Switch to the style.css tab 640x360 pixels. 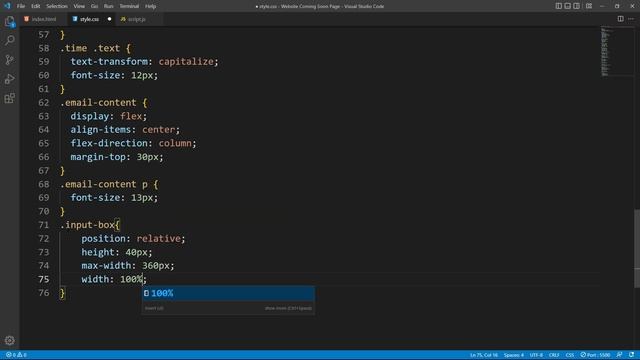92,19
